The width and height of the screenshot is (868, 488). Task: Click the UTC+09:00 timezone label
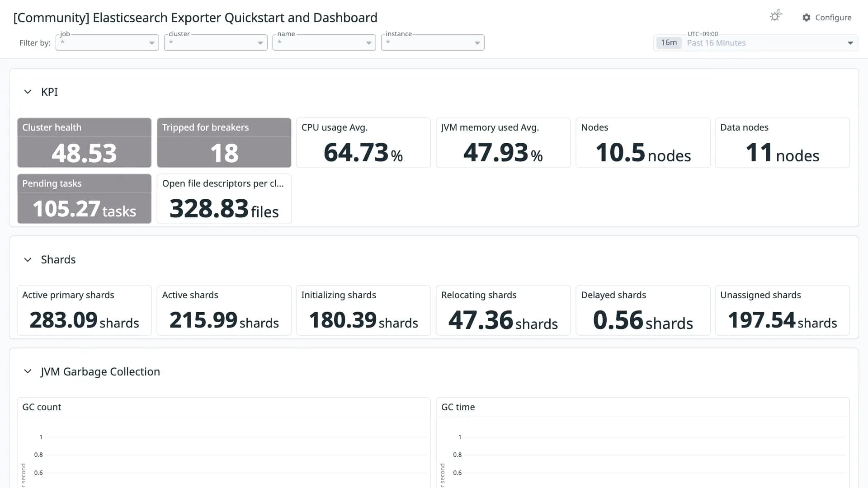[x=703, y=34]
